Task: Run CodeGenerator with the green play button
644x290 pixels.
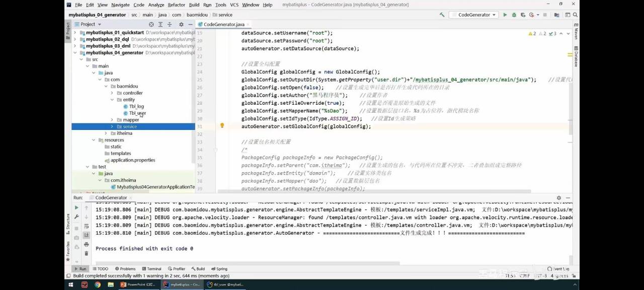Action: click(505, 15)
